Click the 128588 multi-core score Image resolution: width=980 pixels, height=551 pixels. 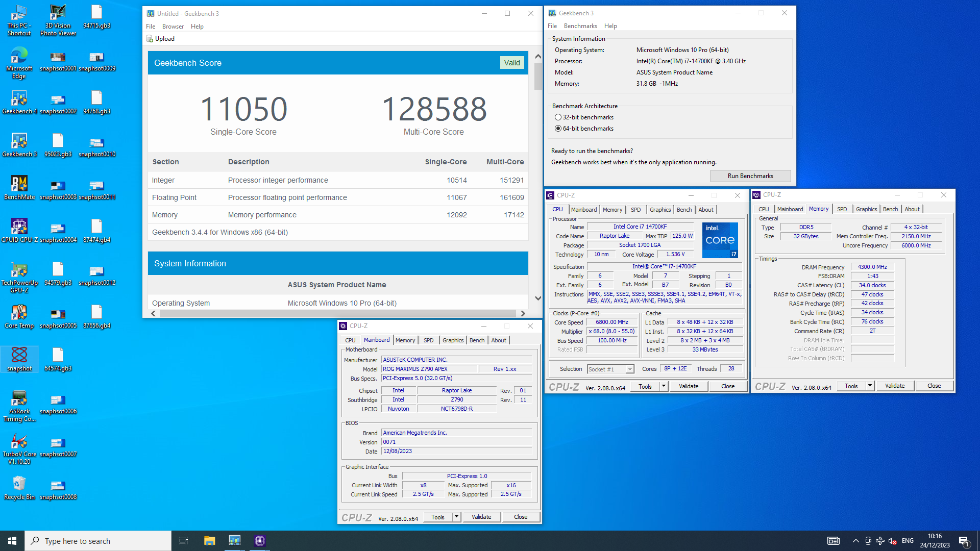[x=434, y=109]
